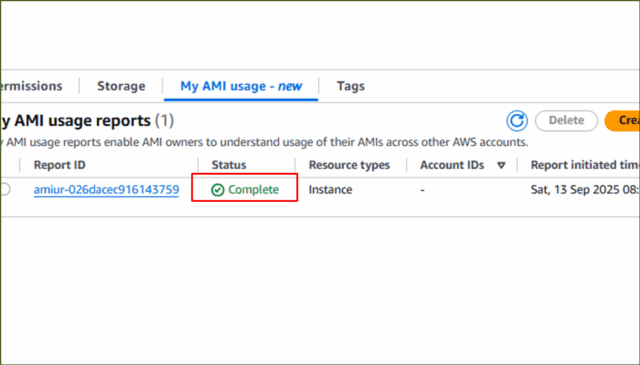Open report link amiur-026dacec916143759
This screenshot has height=365, width=640.
coord(106,190)
